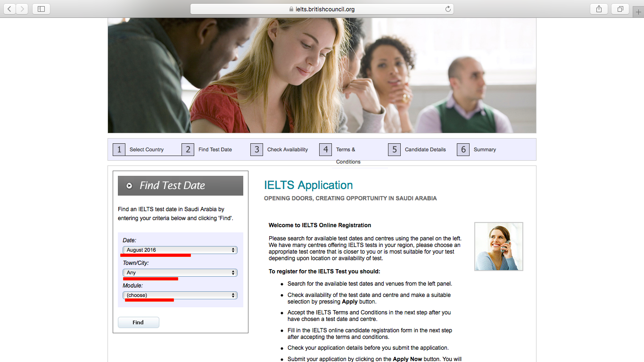Click the woman on phone thumbnail

point(499,247)
